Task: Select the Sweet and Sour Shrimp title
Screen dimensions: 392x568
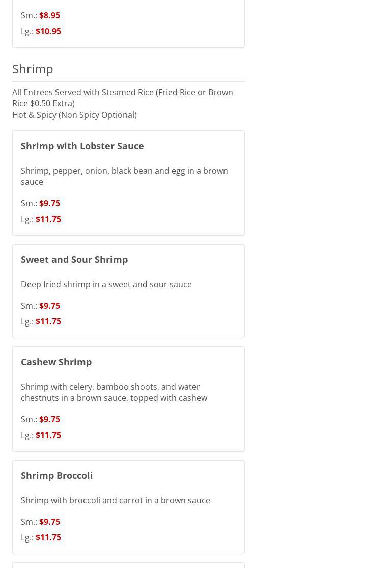Action: [x=74, y=259]
